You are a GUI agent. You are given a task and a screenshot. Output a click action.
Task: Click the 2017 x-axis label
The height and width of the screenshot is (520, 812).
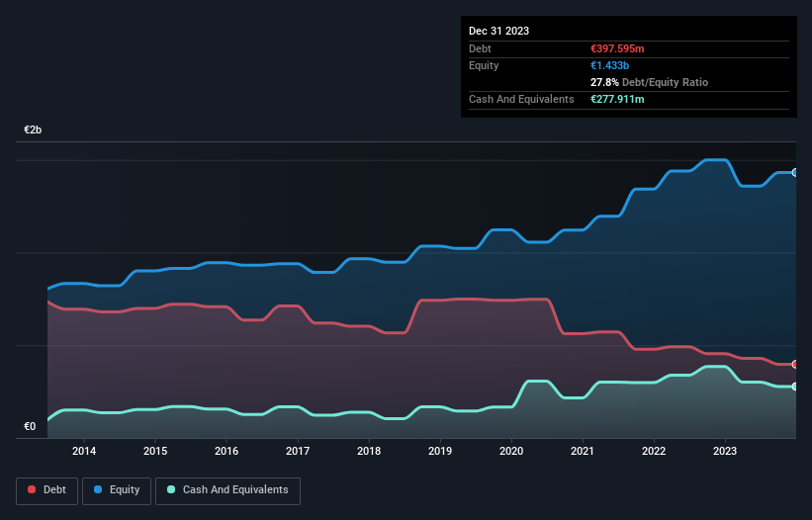point(298,451)
